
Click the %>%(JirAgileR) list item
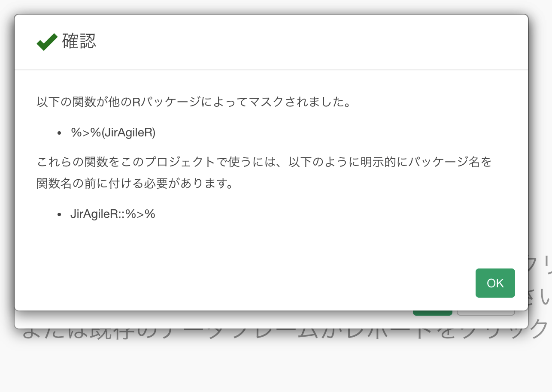tap(113, 133)
